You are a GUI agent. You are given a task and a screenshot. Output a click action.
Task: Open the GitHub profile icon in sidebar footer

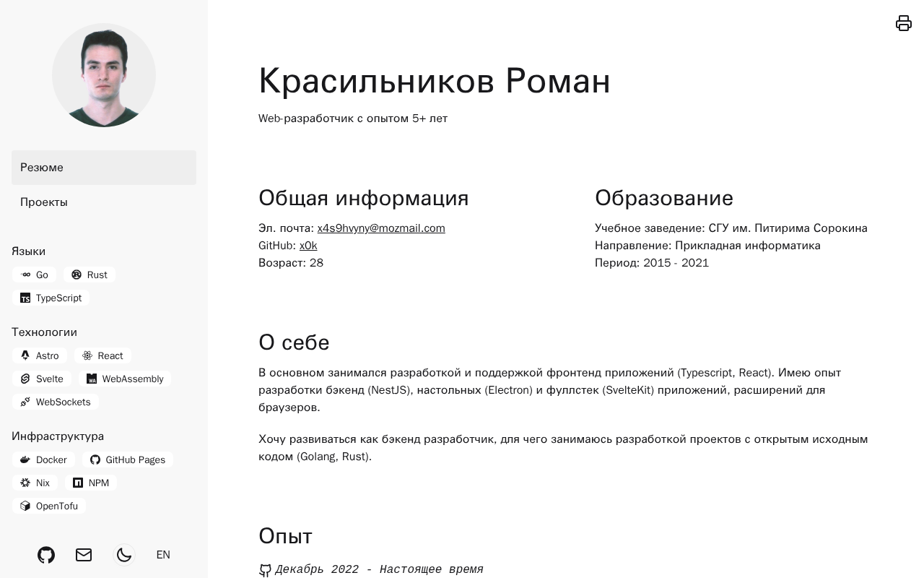[x=46, y=555]
